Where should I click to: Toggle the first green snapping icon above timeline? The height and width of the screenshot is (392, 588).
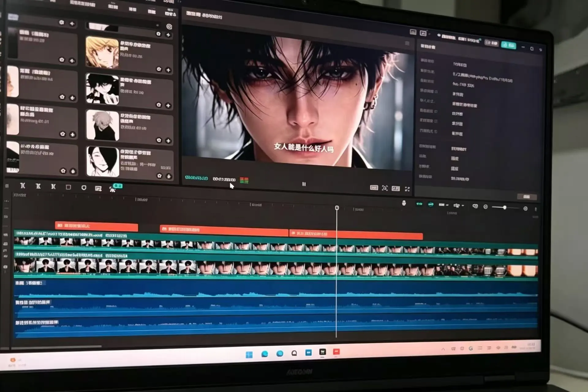419,204
